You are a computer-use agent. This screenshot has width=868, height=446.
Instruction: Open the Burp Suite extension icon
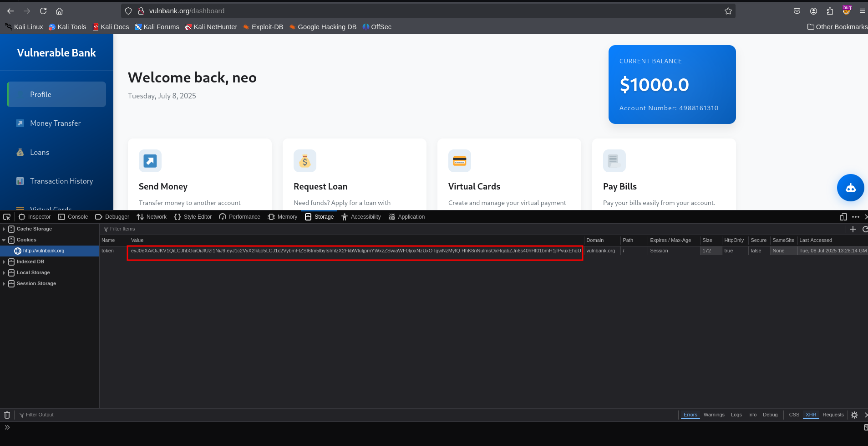point(847,10)
